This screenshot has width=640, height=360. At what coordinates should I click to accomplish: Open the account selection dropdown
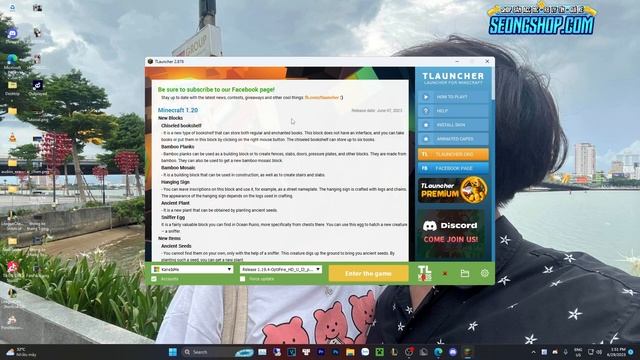192,269
